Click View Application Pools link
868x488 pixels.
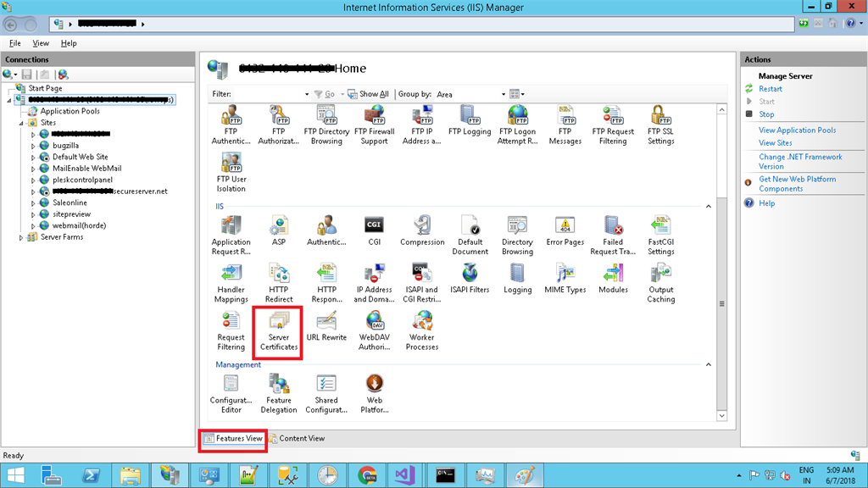[797, 130]
